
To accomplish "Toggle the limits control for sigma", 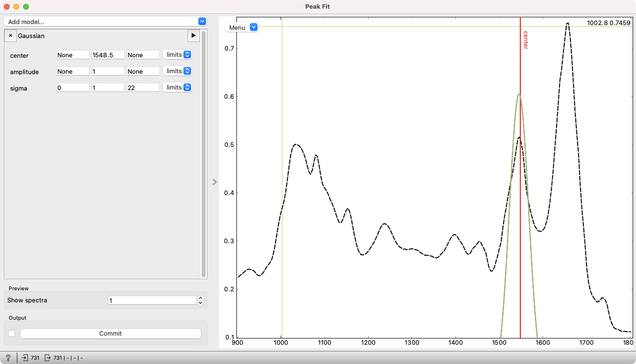I will 177,87.
